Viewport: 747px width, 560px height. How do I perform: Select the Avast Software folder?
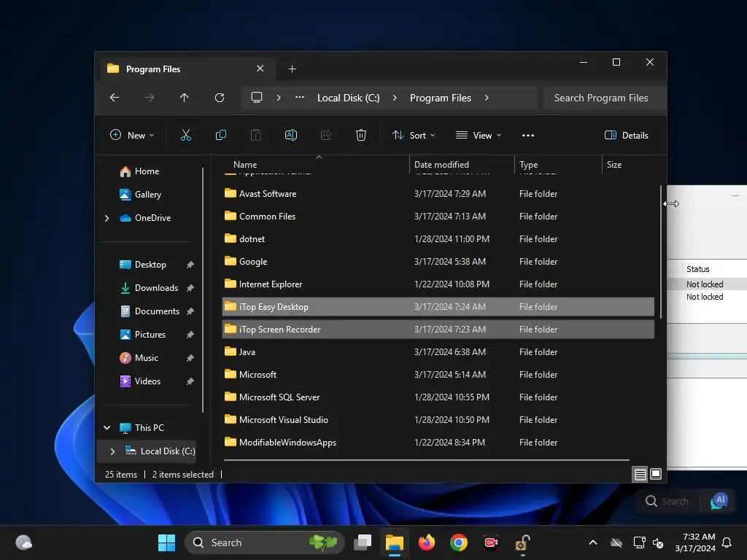438,194
